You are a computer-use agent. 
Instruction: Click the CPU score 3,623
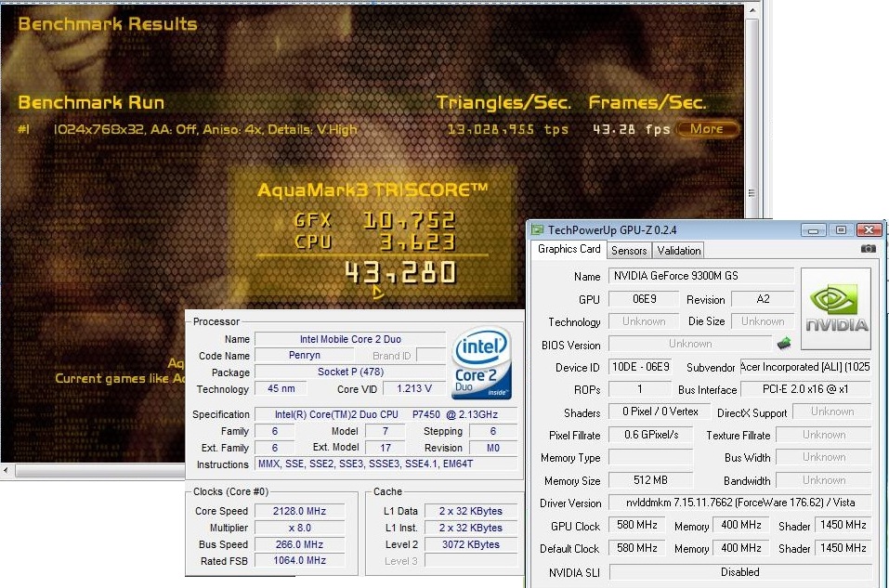(x=417, y=242)
